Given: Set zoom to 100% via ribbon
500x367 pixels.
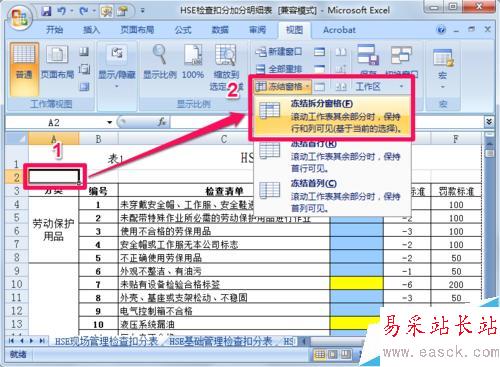Looking at the screenshot, I should pyautogui.click(x=193, y=62).
